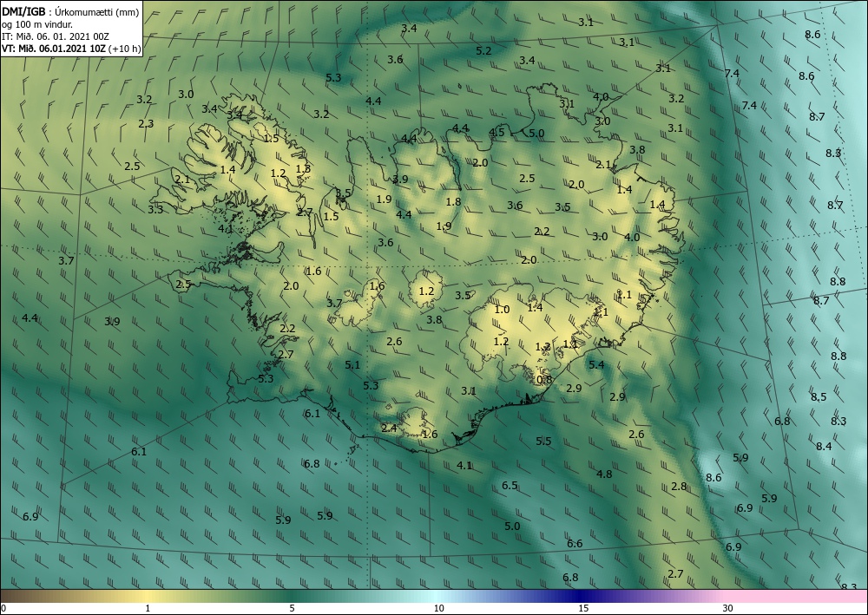Click the 2.3 value northwest of Westfjords

click(146, 124)
